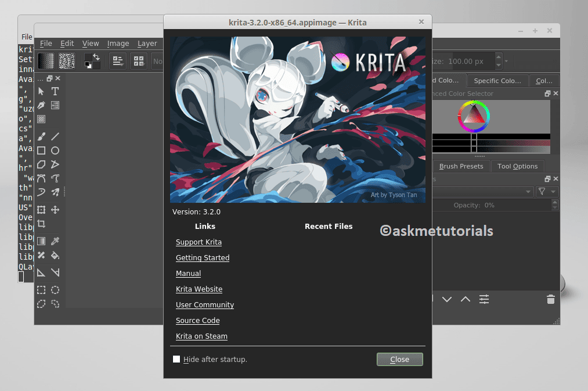Select the Freehand Brush tool
588x391 pixels.
point(41,137)
